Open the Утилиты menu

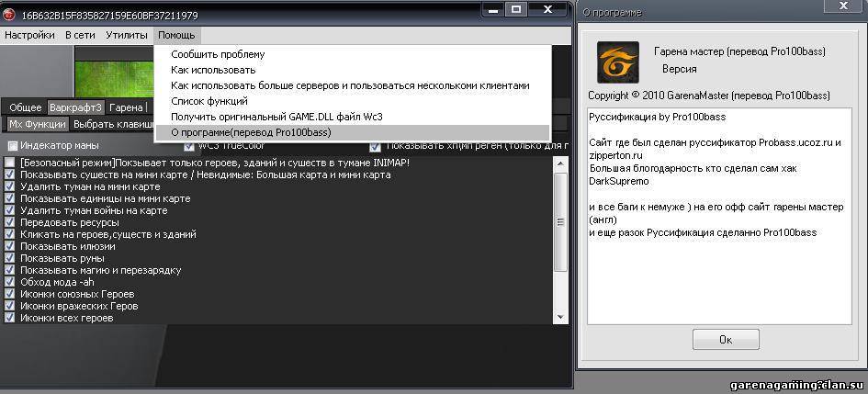click(x=126, y=35)
